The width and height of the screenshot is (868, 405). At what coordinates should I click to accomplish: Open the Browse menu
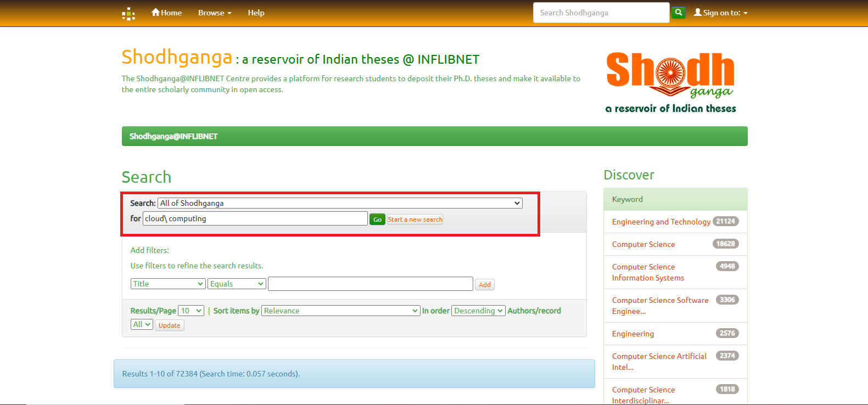(x=214, y=13)
